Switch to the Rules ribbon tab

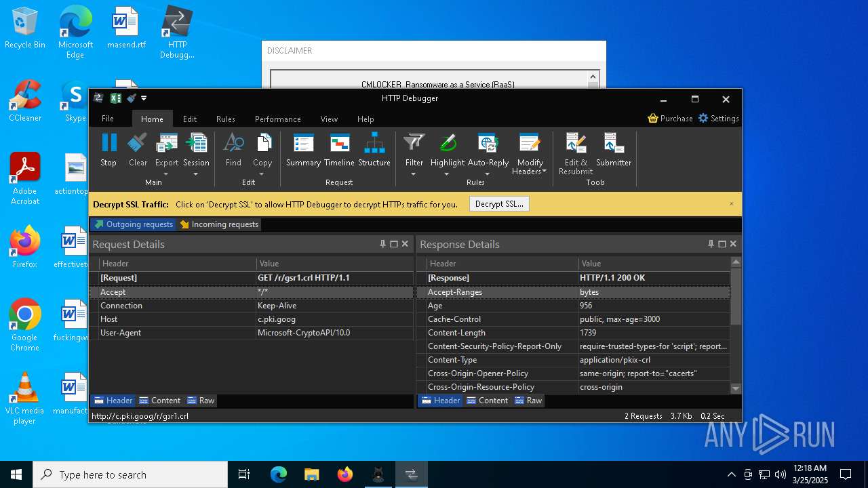[226, 119]
